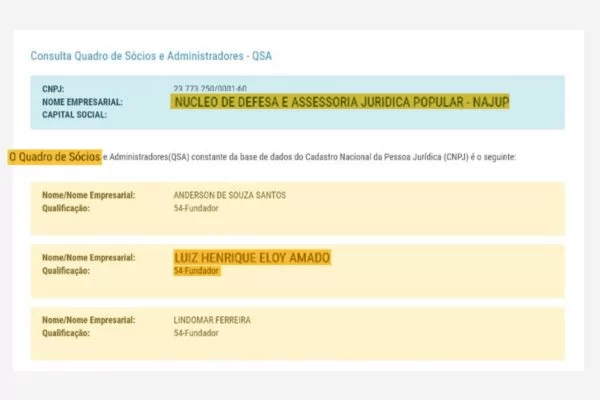Click the Consulta Quadro de Sócios e Administradores heading
Image resolution: width=600 pixels, height=400 pixels.
151,56
